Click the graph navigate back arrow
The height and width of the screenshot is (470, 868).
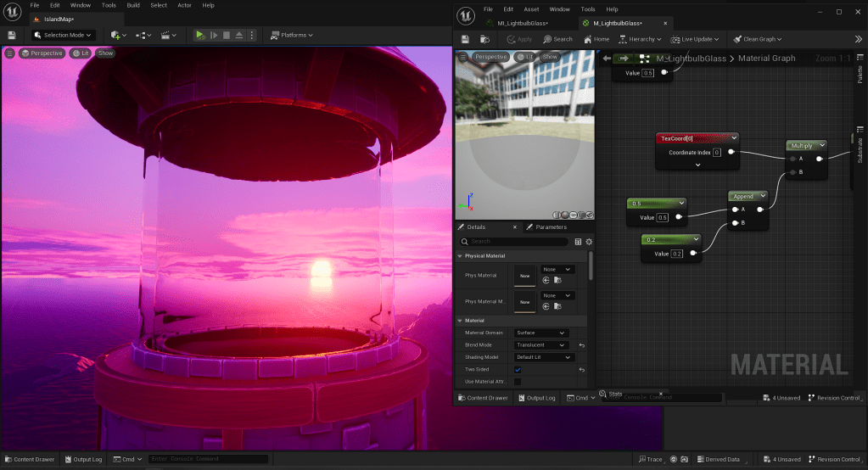(607, 58)
